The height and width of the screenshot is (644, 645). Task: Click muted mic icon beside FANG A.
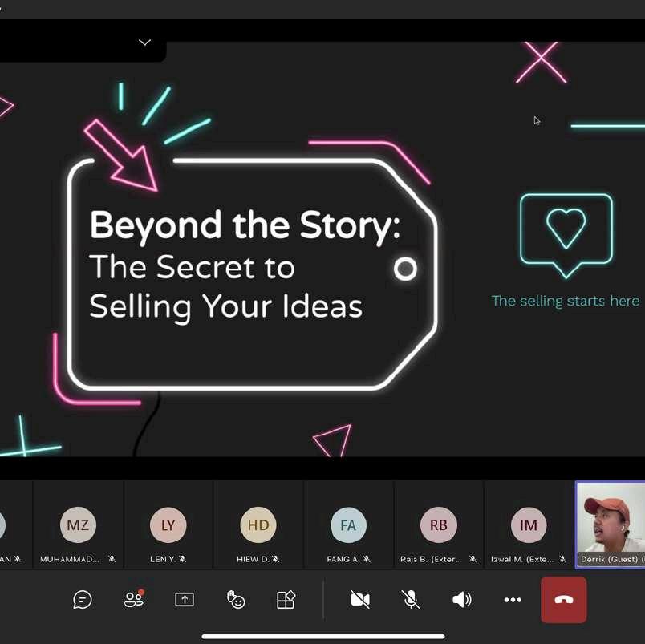[x=366, y=559]
